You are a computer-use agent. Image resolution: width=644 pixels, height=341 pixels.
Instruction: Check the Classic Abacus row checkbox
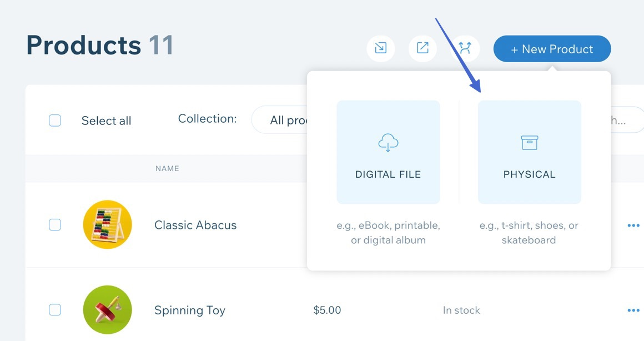(x=55, y=225)
